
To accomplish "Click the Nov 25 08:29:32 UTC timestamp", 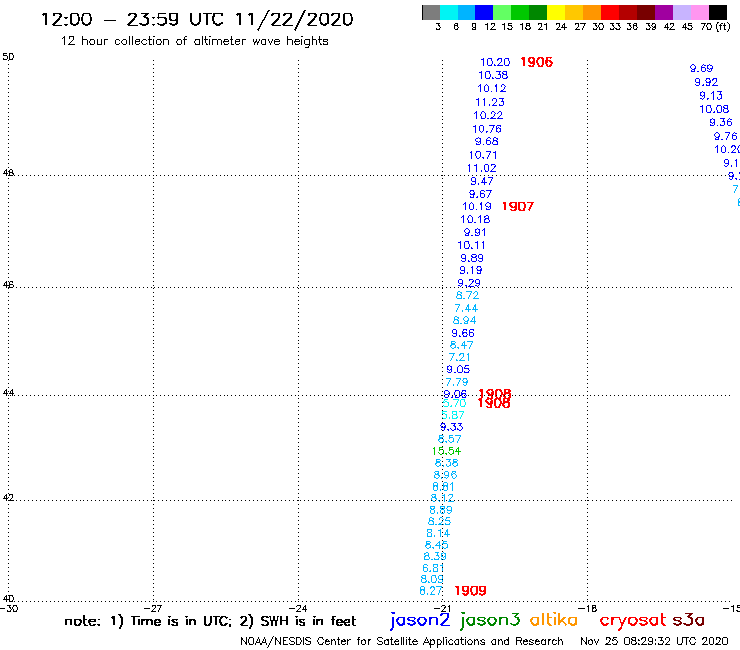I will coord(654,641).
